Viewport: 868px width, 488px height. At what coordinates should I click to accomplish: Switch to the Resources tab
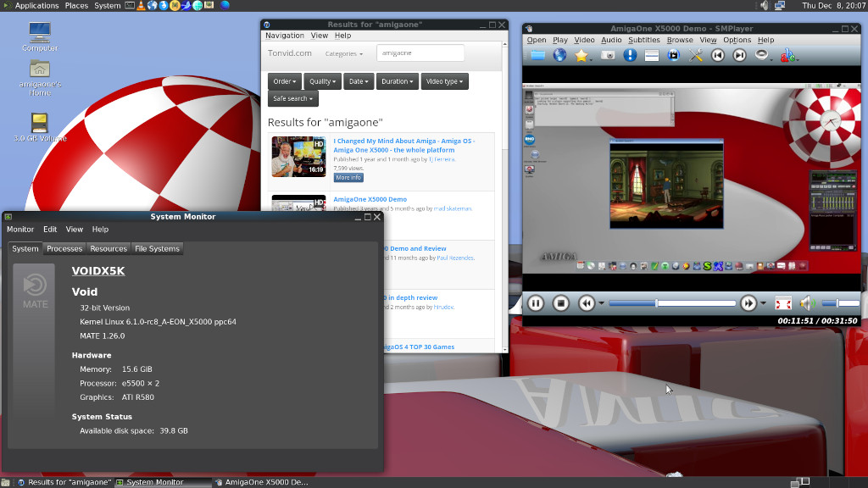pos(108,249)
